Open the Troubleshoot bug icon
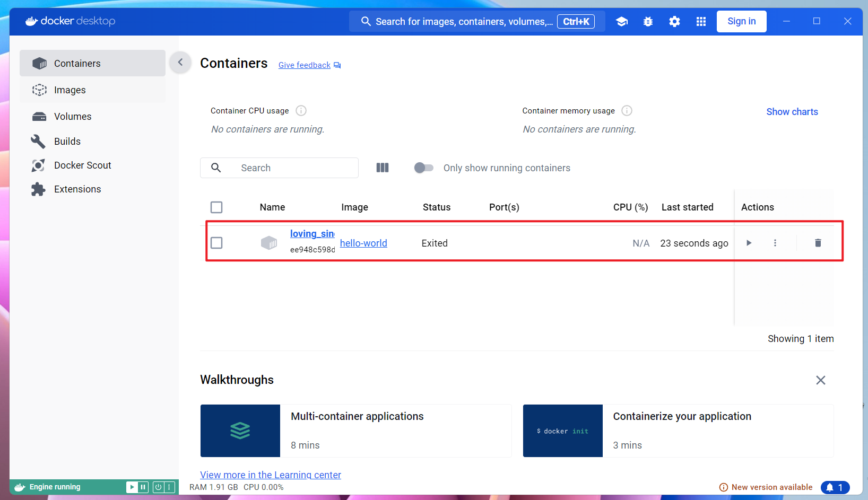 pyautogui.click(x=648, y=22)
